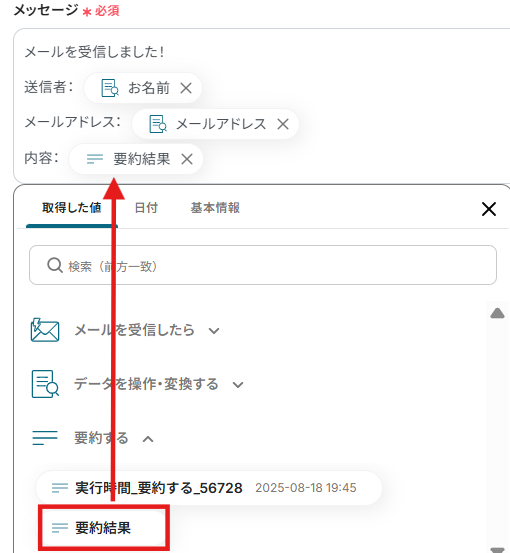This screenshot has width=510, height=553.
Task: Click the document icon in the お名前 chip
Action: point(110,88)
